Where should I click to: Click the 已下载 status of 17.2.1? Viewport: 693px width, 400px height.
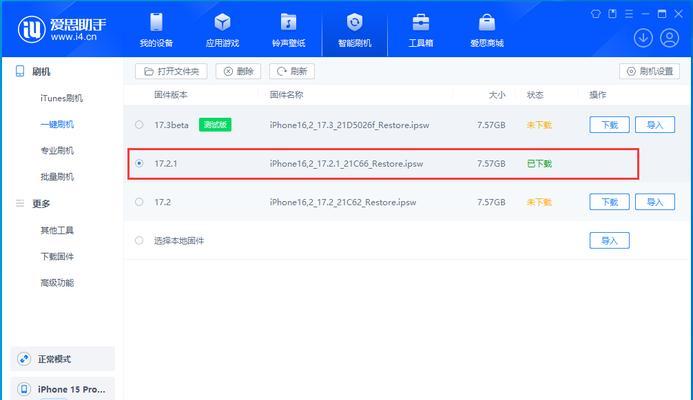pos(540,164)
